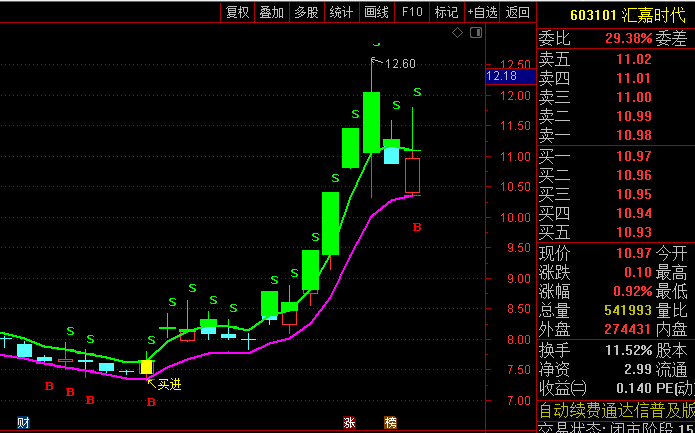Click the 返回 back button

click(518, 12)
